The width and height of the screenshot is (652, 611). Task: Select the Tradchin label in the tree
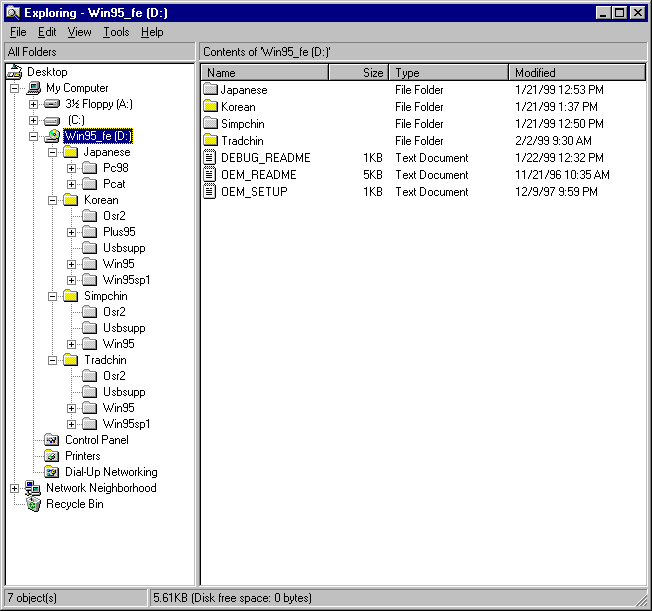(105, 360)
